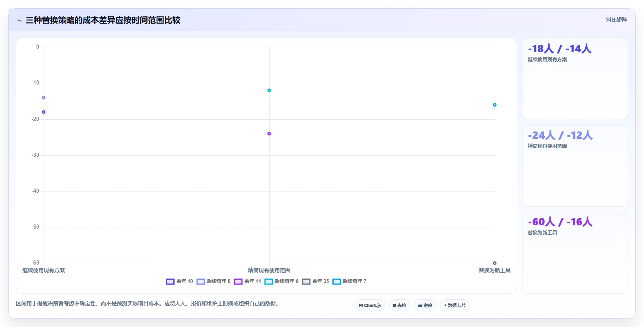
Task: Click the 数据卡片 chip
Action: [x=455, y=305]
